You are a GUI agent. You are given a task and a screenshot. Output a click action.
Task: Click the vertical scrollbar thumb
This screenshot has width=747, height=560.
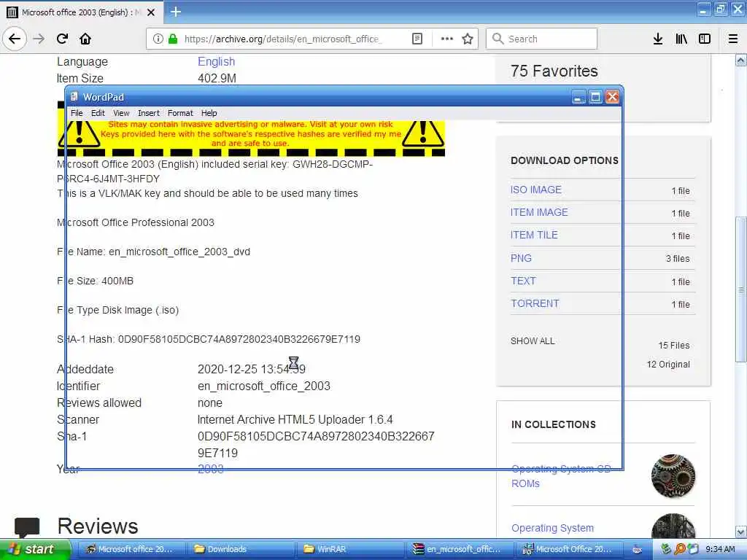(740, 289)
